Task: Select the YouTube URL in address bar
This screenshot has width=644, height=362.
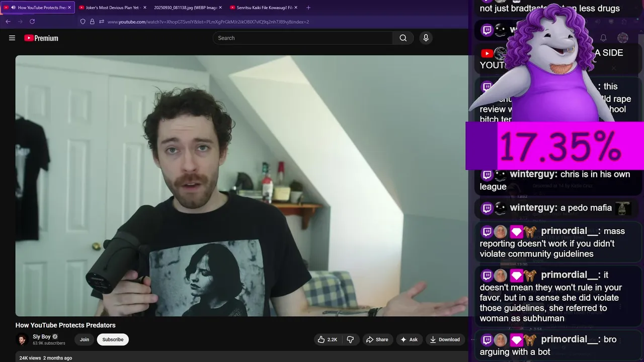Action: [x=208, y=22]
